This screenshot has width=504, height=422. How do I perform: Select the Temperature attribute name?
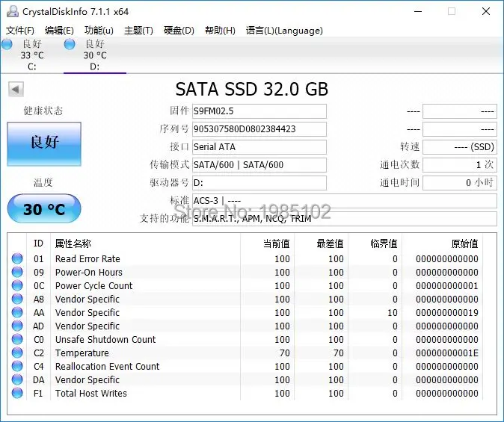82,353
